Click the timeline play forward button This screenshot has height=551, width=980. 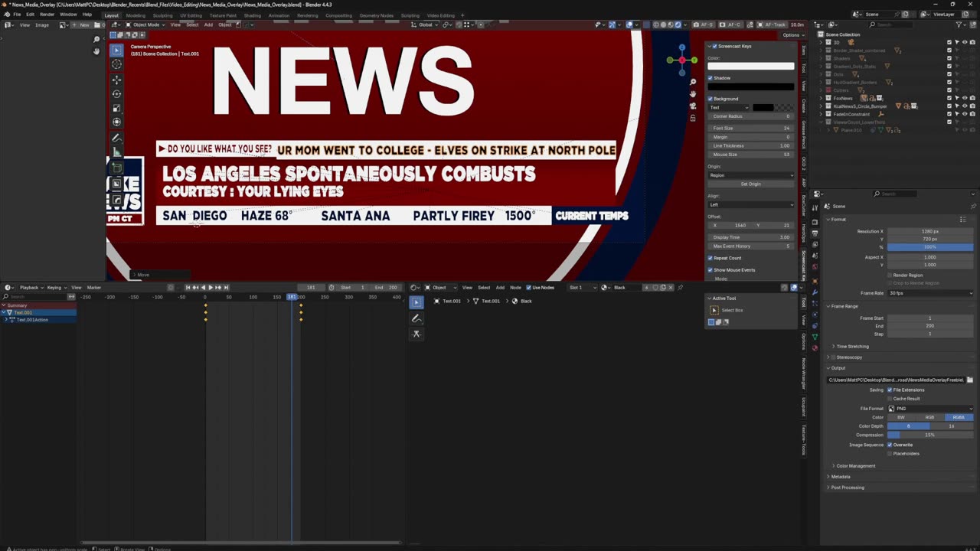point(211,288)
